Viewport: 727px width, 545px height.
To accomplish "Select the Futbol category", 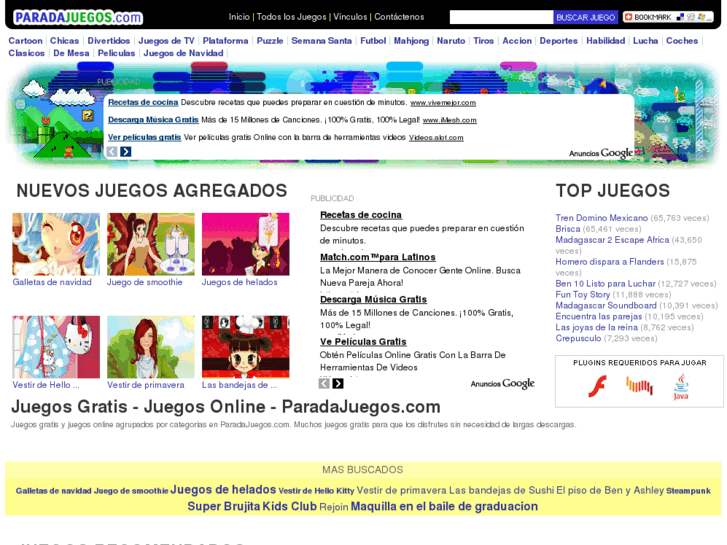I will tap(373, 41).
